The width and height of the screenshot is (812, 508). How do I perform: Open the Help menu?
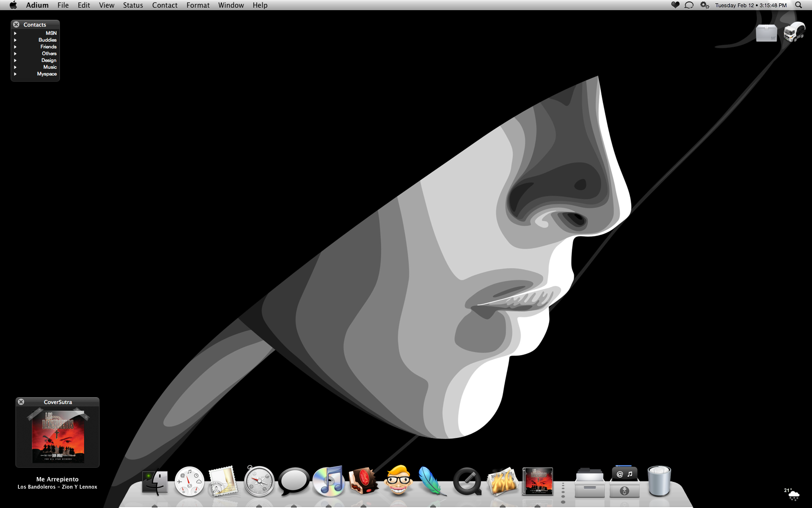260,5
